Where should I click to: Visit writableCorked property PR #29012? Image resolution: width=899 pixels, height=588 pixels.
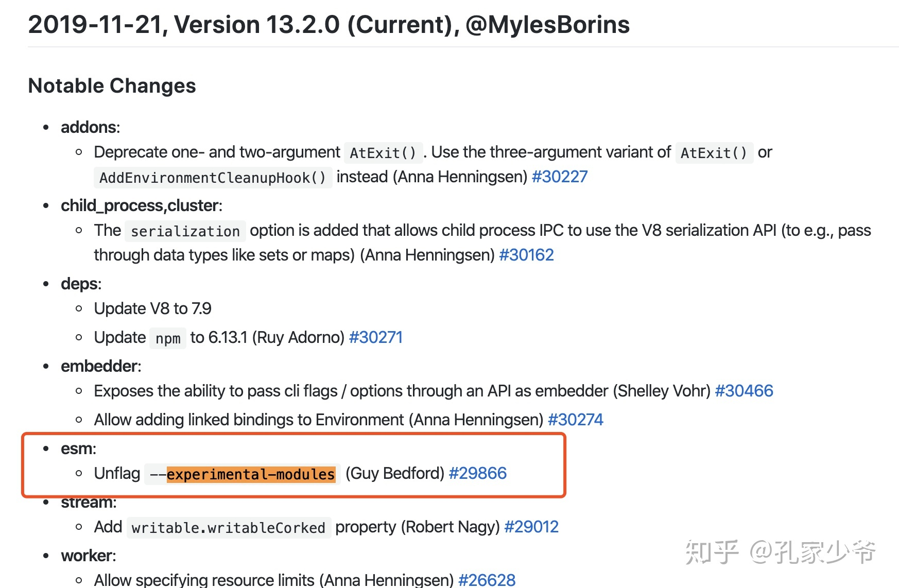(531, 527)
